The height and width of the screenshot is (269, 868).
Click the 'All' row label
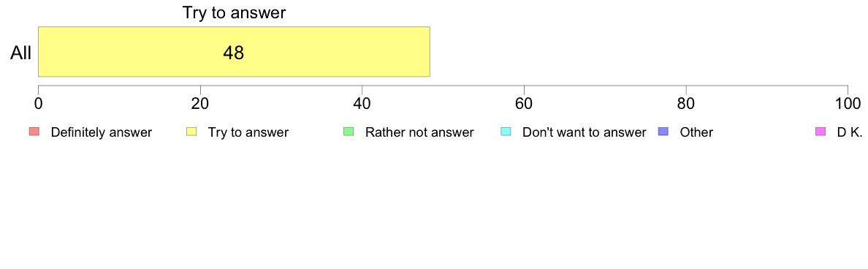[21, 53]
